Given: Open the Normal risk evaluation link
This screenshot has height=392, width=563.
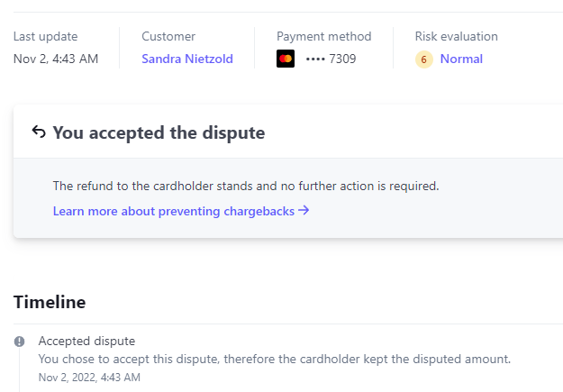Looking at the screenshot, I should (x=461, y=59).
